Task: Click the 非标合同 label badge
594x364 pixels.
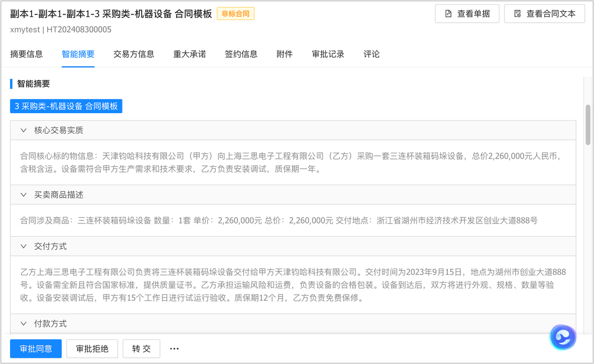Action: 235,14
